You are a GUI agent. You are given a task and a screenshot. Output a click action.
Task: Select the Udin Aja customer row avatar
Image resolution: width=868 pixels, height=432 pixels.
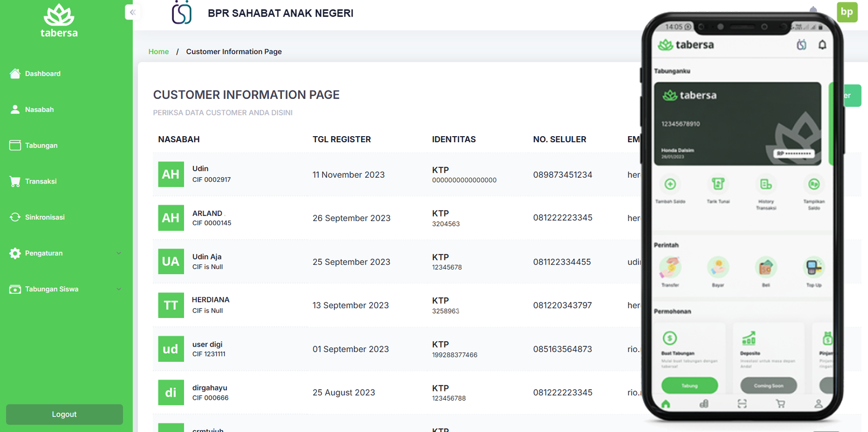click(x=171, y=262)
